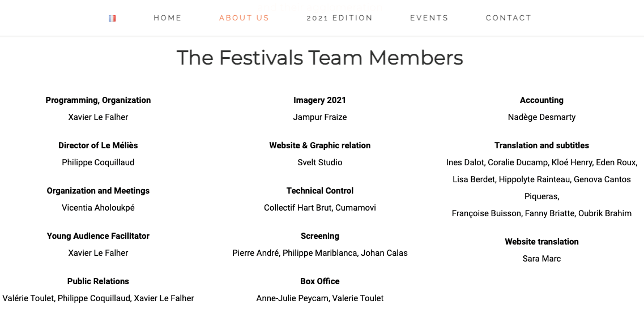
Task: Click the Public Relations heading
Action: pos(98,281)
